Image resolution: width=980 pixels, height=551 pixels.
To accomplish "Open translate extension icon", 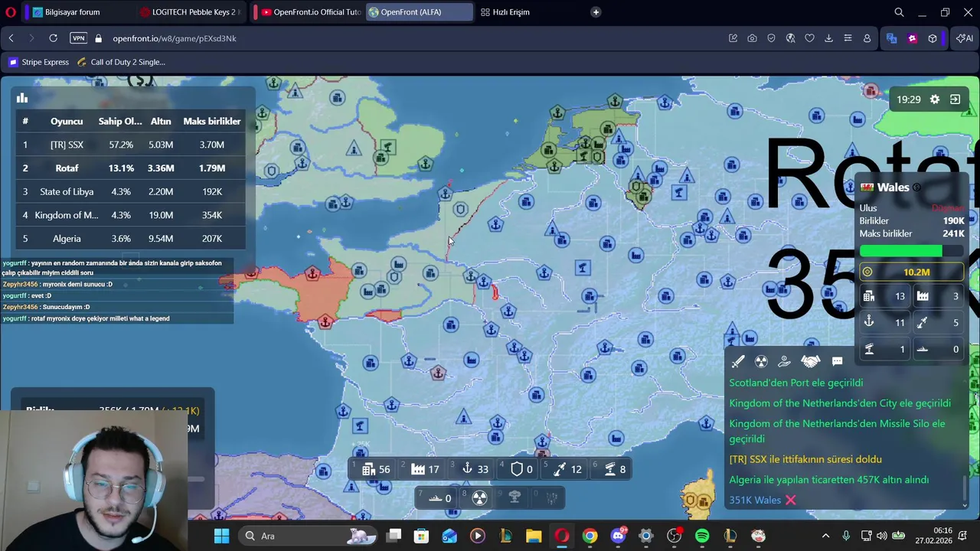I will coord(891,38).
